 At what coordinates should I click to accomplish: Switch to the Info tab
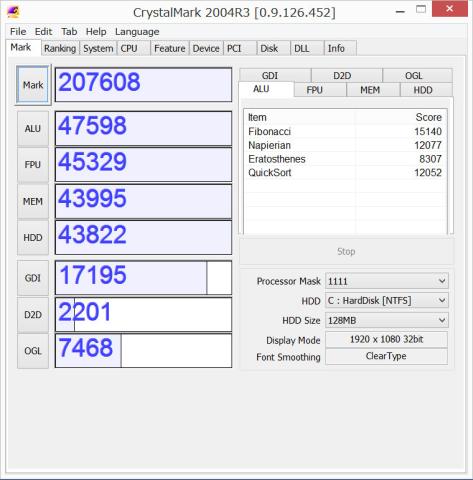point(340,48)
